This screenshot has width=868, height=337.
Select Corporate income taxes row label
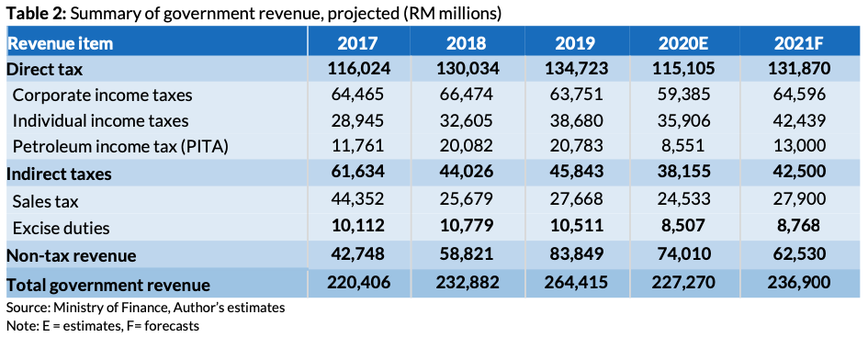(102, 95)
